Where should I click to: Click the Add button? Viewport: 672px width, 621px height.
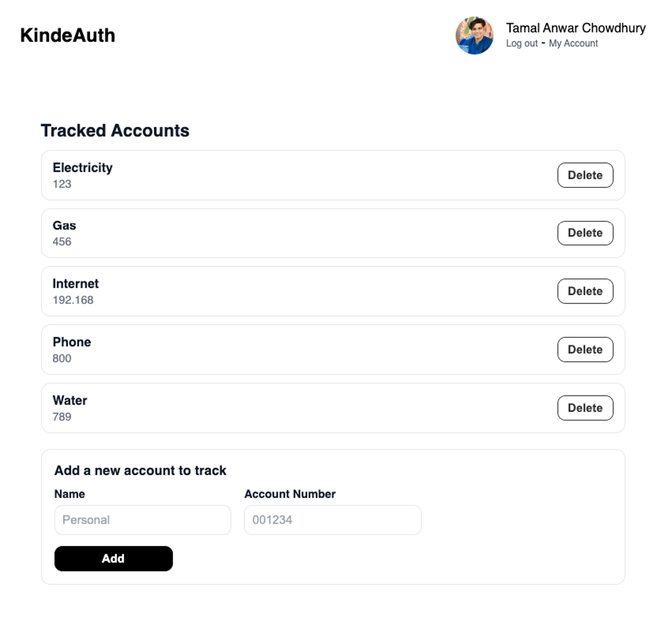click(113, 558)
